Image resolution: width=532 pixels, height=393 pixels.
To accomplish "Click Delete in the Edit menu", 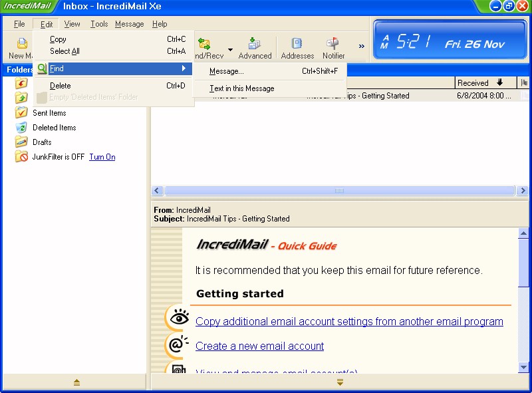I will 60,86.
